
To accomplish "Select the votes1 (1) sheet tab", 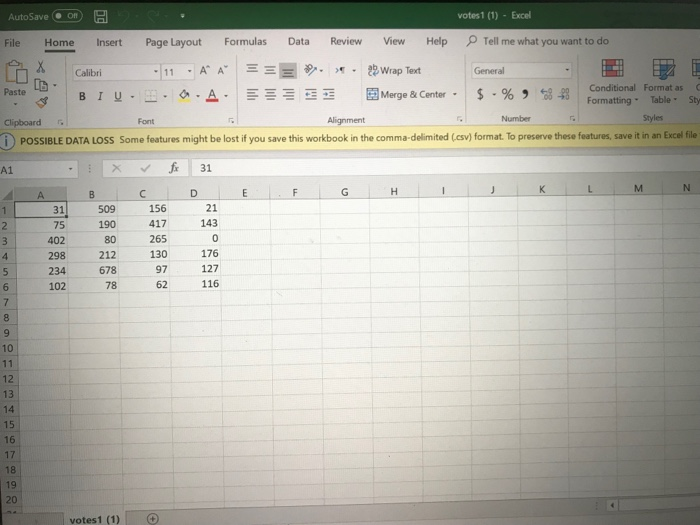I will point(95,519).
